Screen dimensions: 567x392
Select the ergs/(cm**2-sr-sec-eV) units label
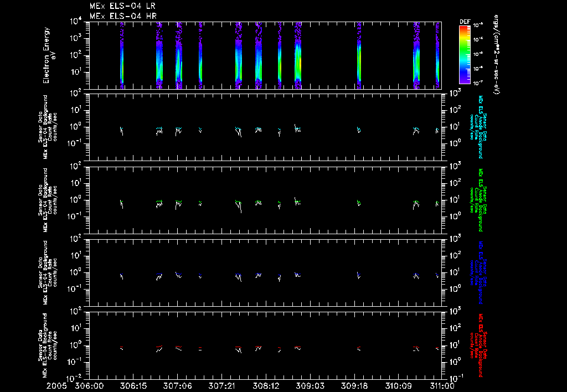(497, 55)
